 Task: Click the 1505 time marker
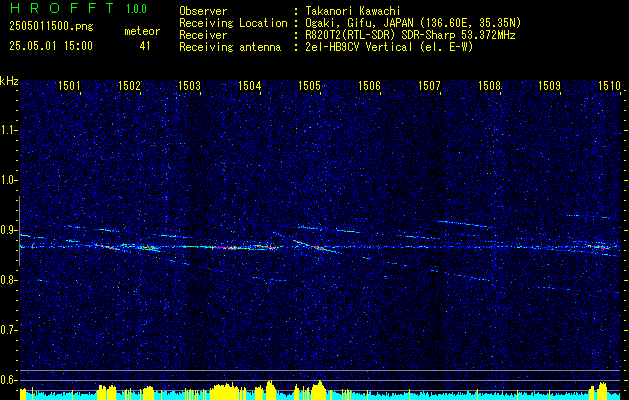click(310, 85)
